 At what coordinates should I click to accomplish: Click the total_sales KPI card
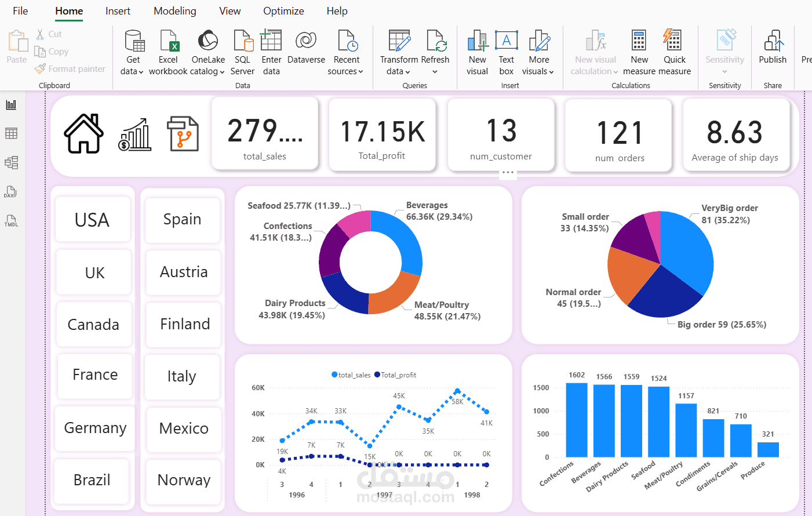point(265,134)
